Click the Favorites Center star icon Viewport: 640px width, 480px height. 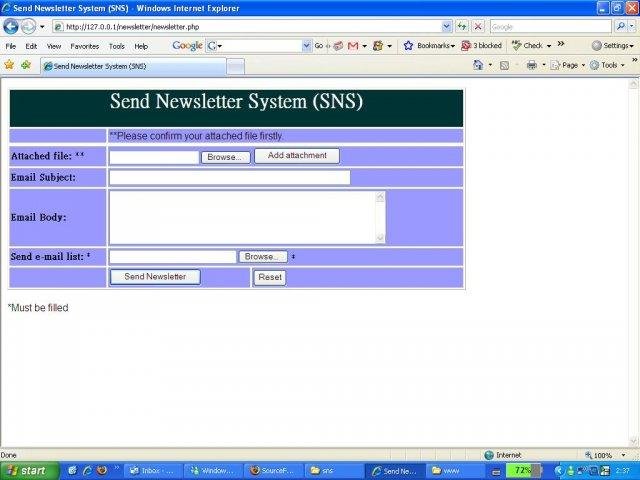click(9, 65)
